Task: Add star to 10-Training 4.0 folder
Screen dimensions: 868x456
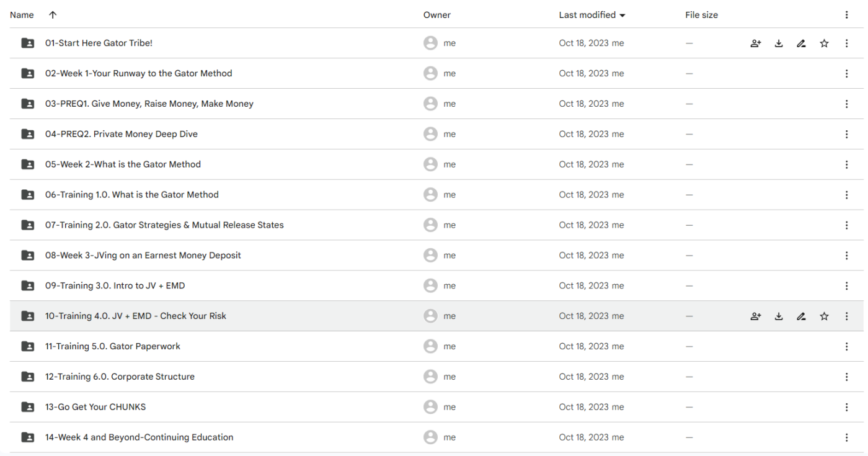Action: tap(824, 316)
